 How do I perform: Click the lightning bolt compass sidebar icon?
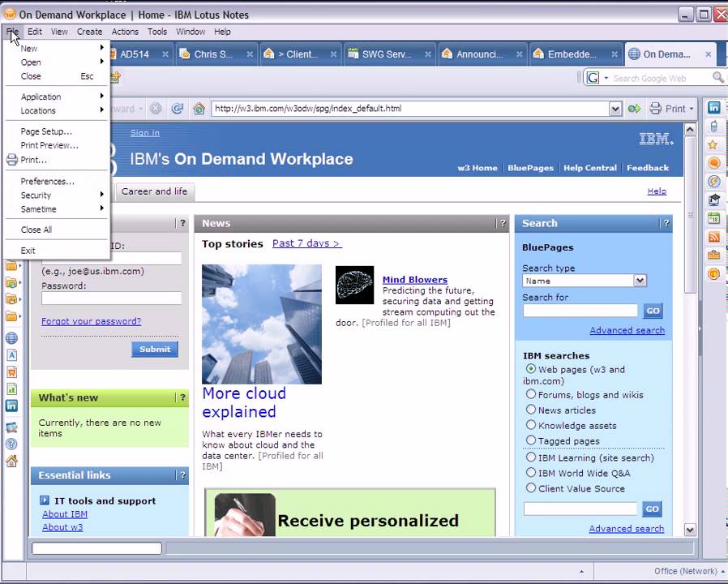tap(713, 181)
